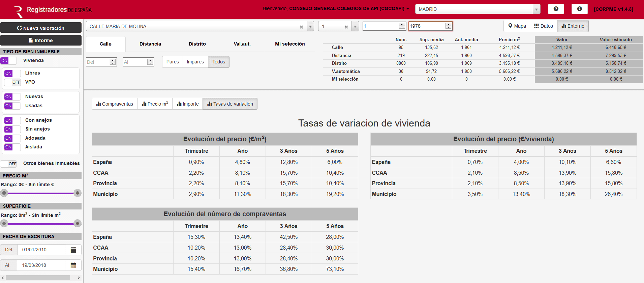Toggle the Adosada switch

click(x=12, y=138)
